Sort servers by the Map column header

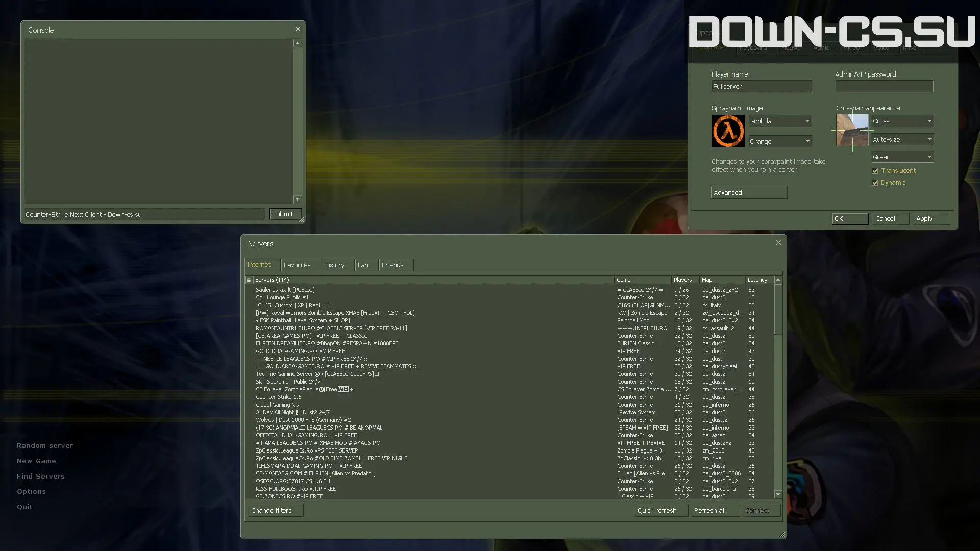click(x=722, y=280)
